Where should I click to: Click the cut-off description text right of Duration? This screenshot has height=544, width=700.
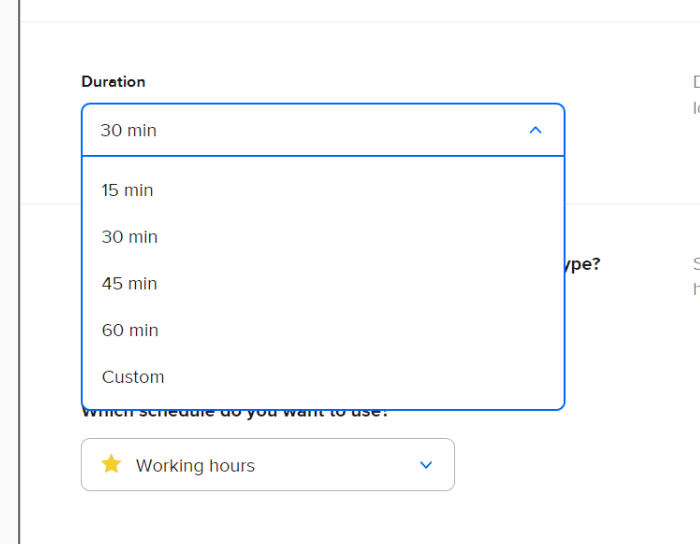coord(695,95)
